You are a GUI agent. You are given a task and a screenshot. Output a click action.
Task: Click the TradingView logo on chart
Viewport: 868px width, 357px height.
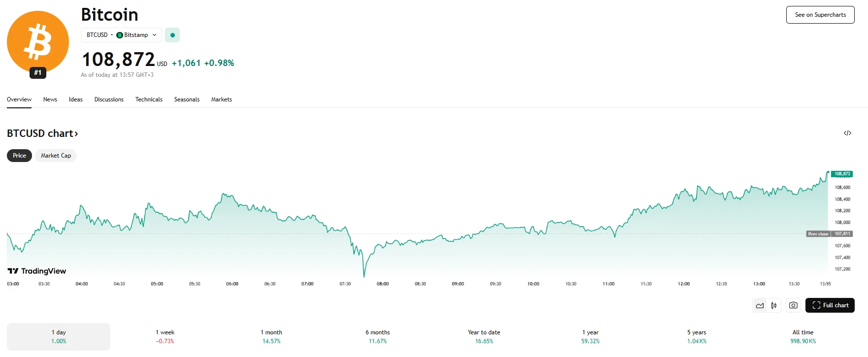37,271
